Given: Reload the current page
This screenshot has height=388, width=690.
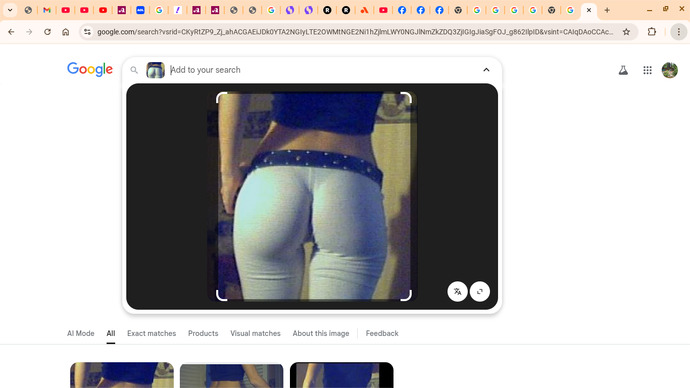Looking at the screenshot, I should click(48, 32).
